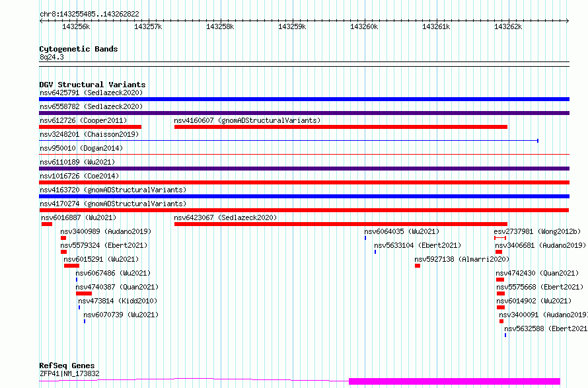This screenshot has height=388, width=588.
Task: Click nsv5579324 (Ebert2021) variant label
Action: click(x=104, y=245)
